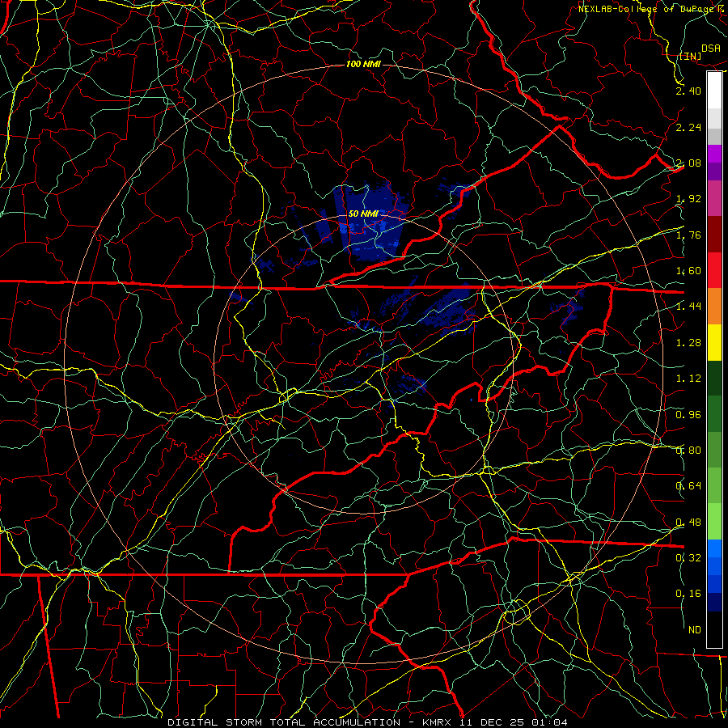Select the 0.80 legend value
The image size is (728, 728).
(688, 451)
